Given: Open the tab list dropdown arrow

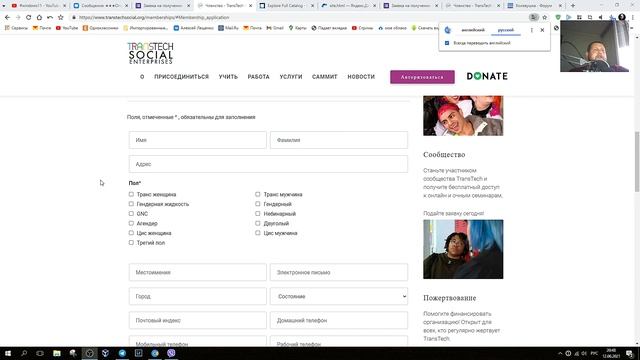Looking at the screenshot, I should point(4,6).
